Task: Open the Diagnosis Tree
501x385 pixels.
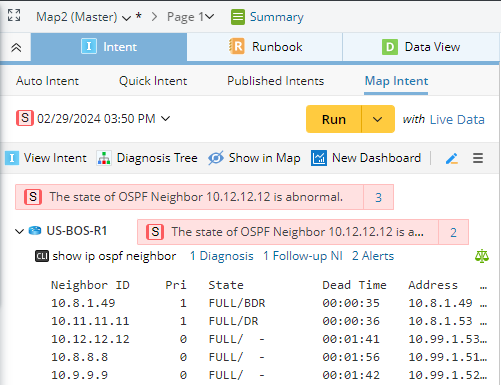Action: (x=147, y=158)
